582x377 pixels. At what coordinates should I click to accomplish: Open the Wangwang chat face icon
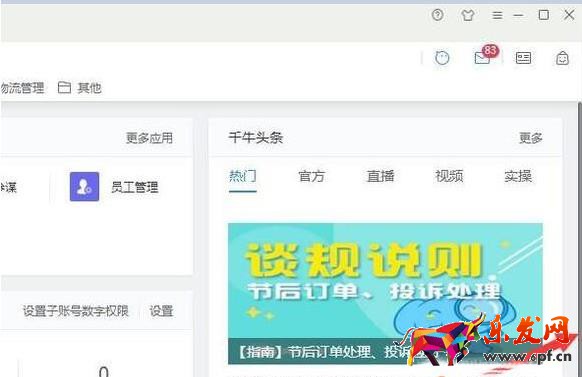[442, 58]
